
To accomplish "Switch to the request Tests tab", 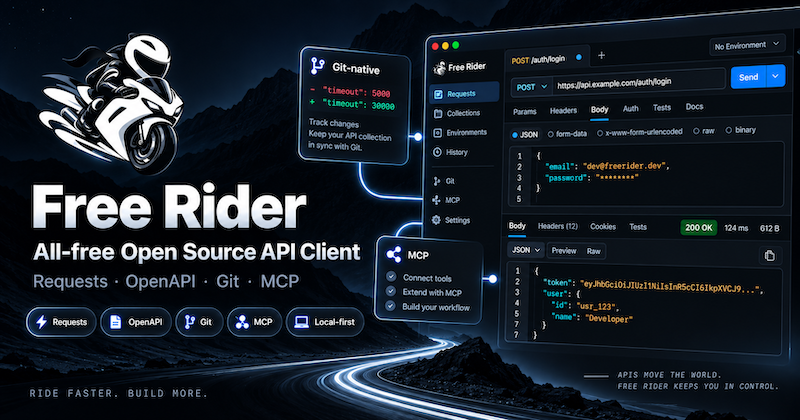I will 662,107.
